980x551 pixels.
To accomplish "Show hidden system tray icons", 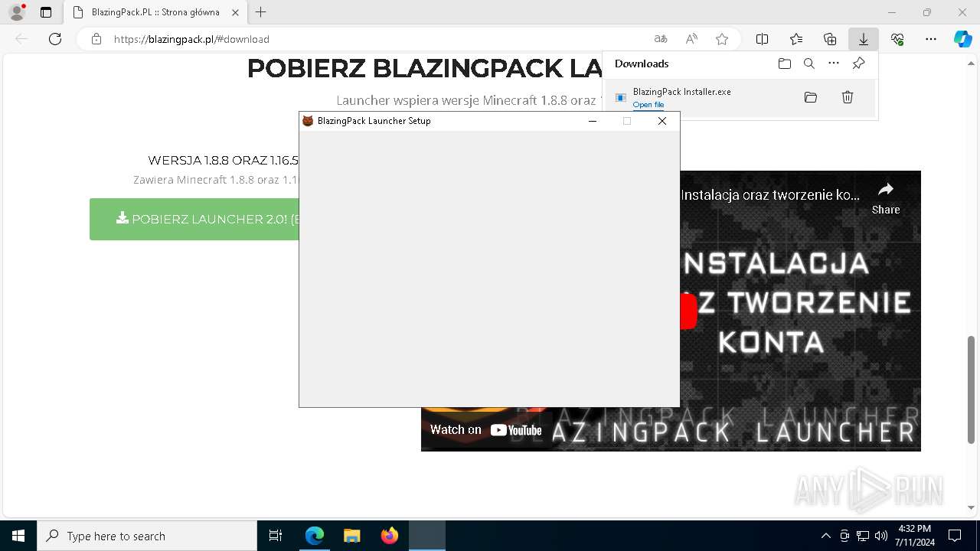I will point(825,536).
